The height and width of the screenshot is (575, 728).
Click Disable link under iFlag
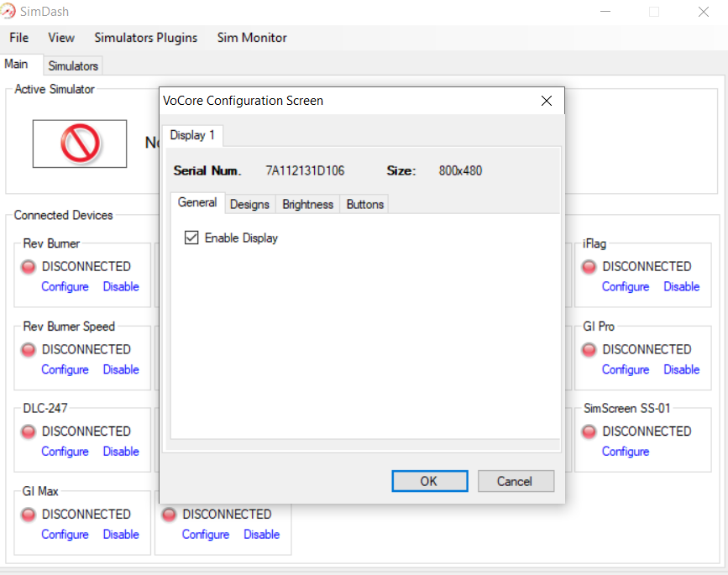pos(681,287)
